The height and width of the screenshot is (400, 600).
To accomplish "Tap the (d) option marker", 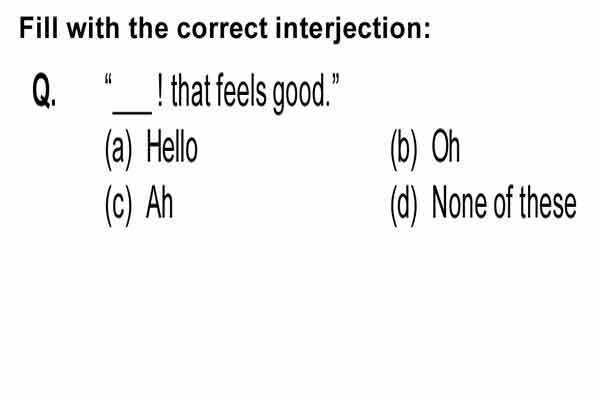I will point(404,205).
